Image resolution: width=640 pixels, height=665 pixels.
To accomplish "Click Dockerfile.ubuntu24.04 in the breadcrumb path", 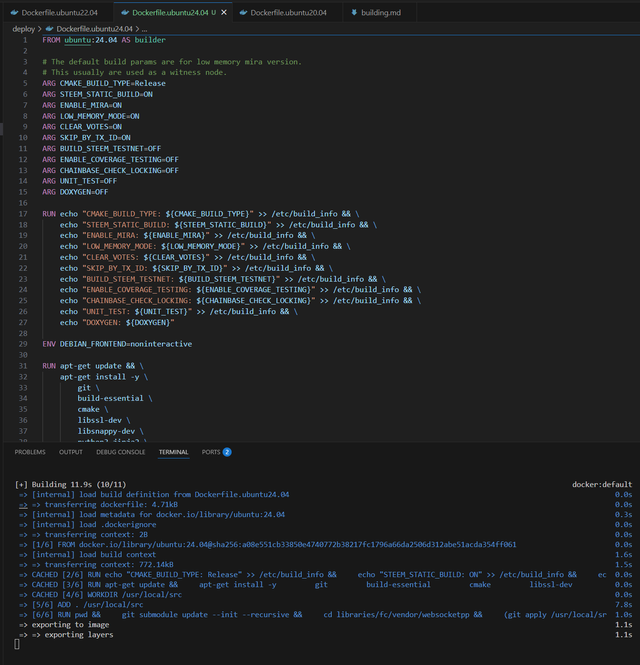I will [x=95, y=29].
